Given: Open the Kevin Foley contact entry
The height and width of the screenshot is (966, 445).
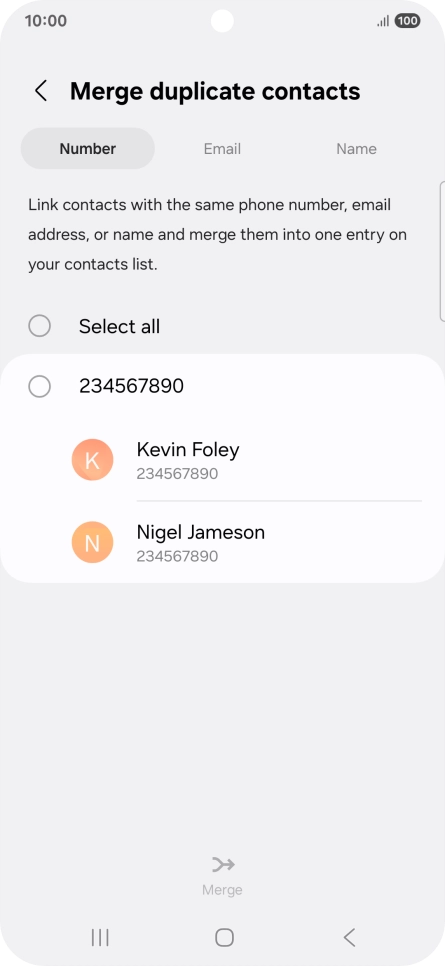Looking at the screenshot, I should click(x=247, y=460).
